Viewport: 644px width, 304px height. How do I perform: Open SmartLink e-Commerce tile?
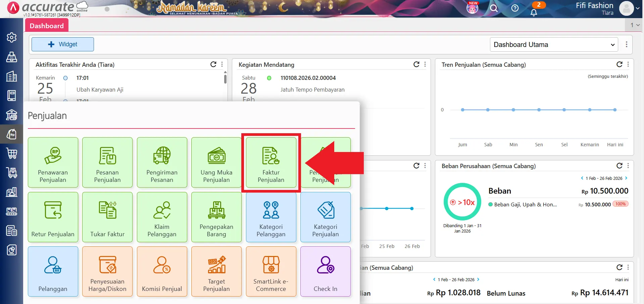tap(271, 271)
